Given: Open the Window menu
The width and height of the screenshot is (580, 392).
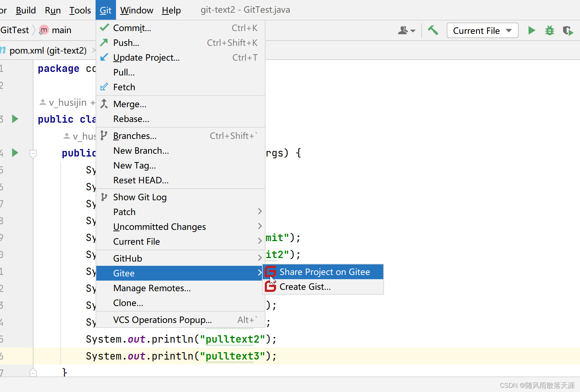Looking at the screenshot, I should [x=136, y=10].
